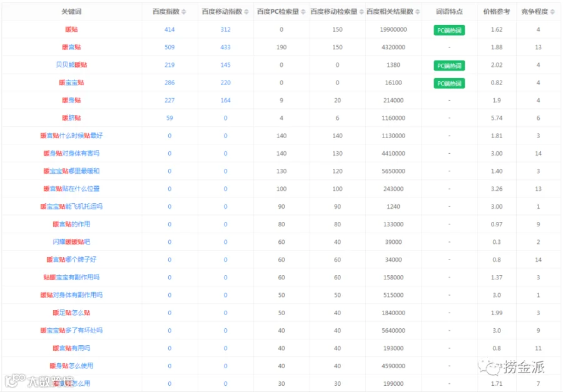Open the keyword link 暖贴
The image size is (563, 392).
(71, 29)
